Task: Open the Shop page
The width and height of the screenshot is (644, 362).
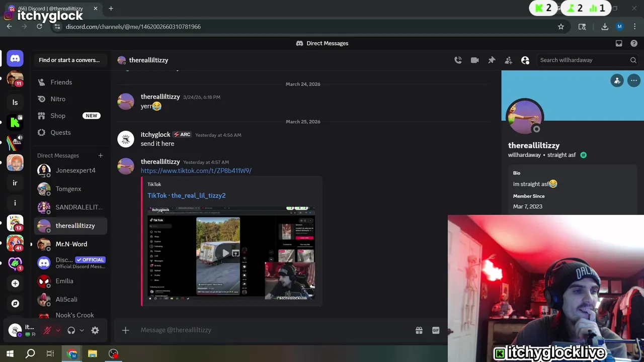Action: click(70, 116)
